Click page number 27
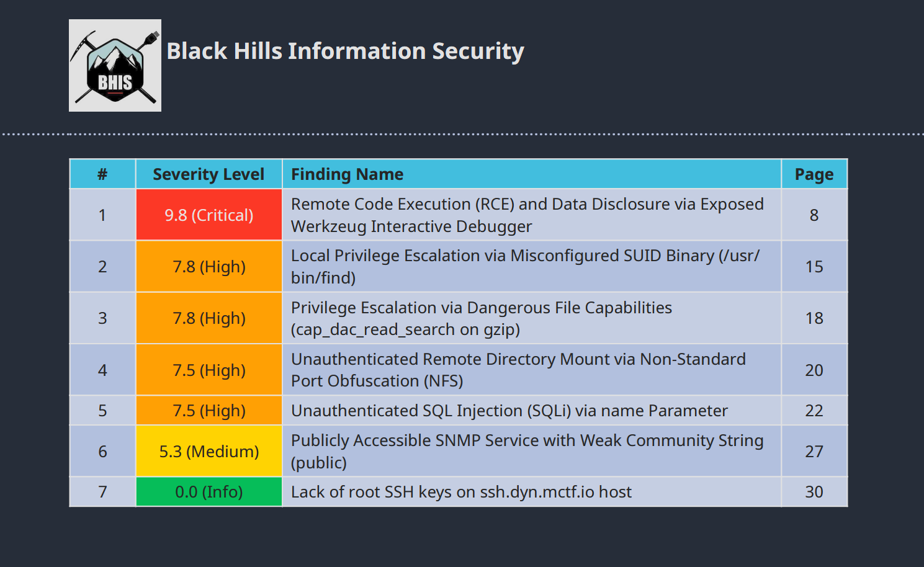The height and width of the screenshot is (567, 924). (x=814, y=451)
